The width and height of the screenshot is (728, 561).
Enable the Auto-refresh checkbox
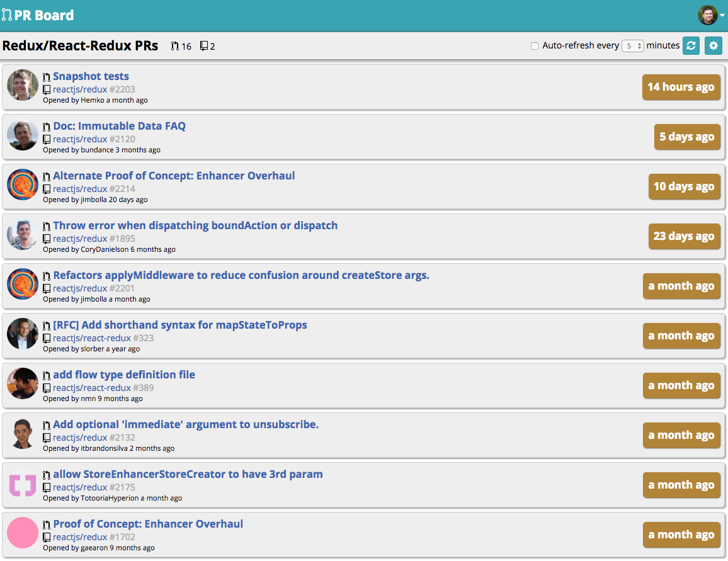point(535,46)
